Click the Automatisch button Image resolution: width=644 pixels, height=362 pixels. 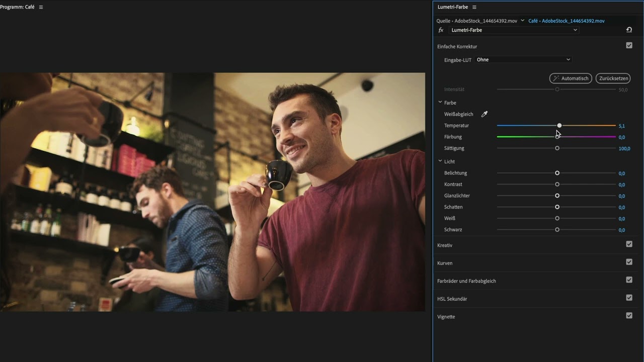[x=571, y=78]
